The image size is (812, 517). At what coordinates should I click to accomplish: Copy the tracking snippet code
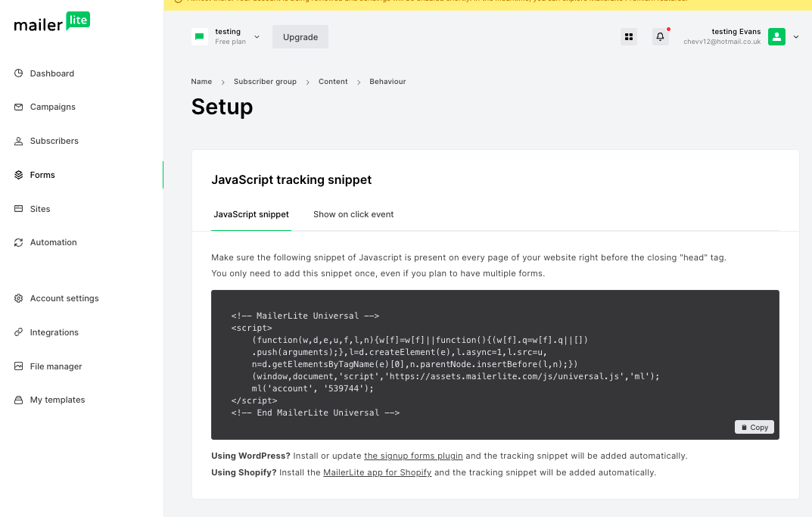coord(754,428)
